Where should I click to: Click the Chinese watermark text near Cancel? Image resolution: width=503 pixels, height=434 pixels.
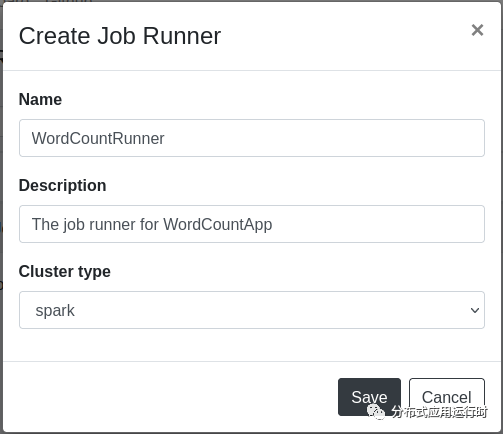tap(439, 412)
